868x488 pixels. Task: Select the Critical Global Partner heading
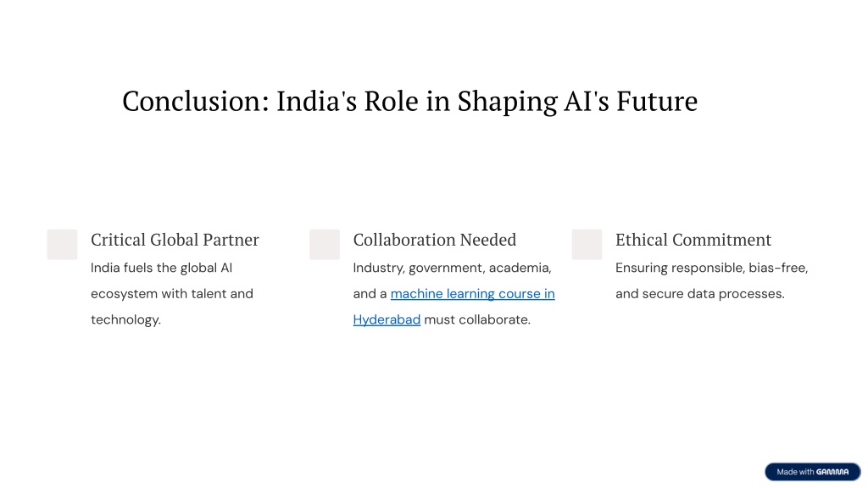(x=175, y=240)
